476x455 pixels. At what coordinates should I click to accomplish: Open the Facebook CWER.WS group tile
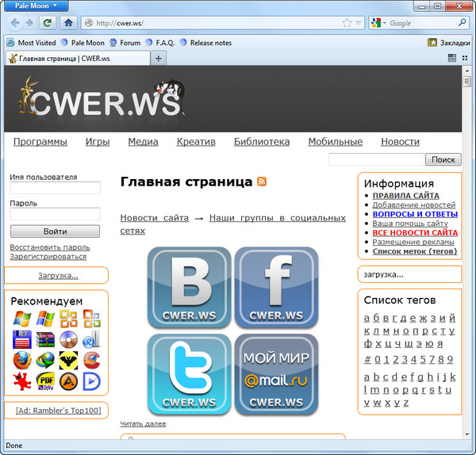tap(276, 287)
